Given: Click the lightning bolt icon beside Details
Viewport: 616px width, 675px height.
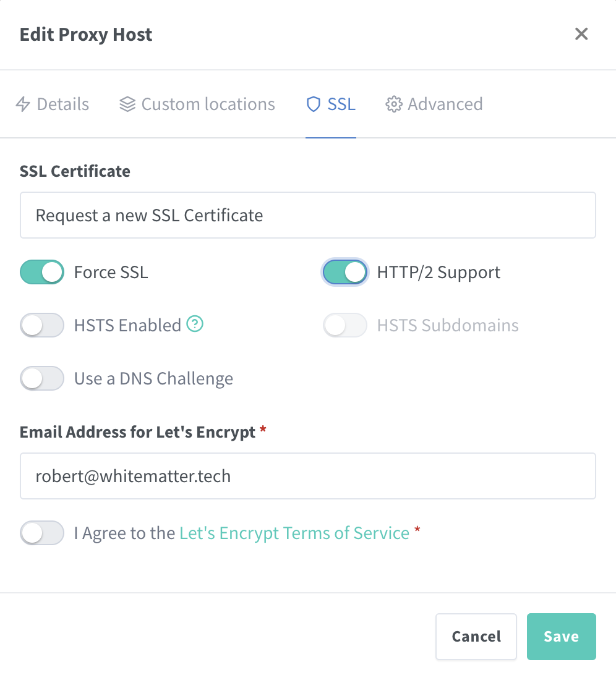Looking at the screenshot, I should pos(23,104).
